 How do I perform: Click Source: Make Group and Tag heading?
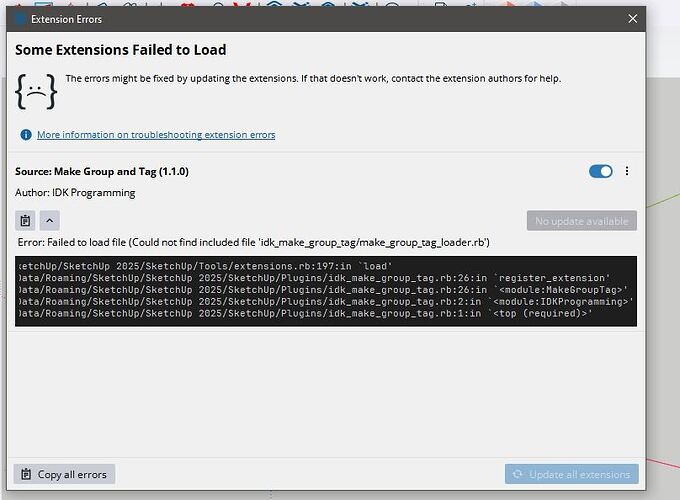[x=102, y=172]
